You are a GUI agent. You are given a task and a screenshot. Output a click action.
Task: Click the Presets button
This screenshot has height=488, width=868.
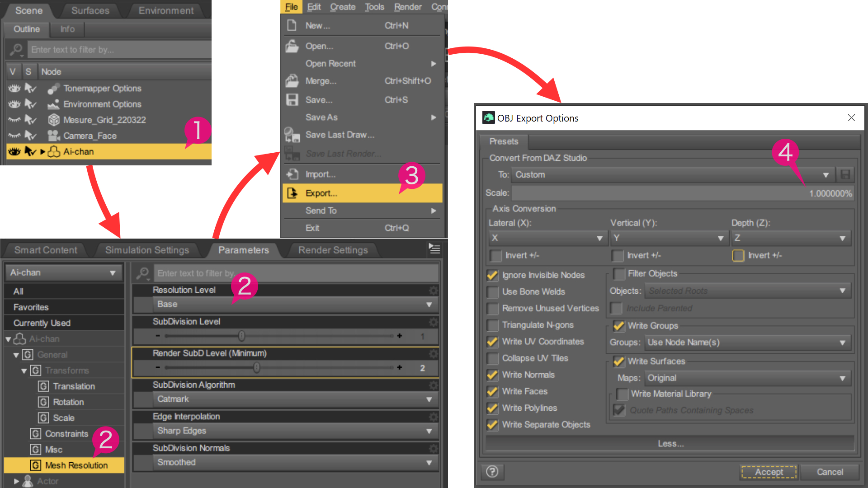click(504, 141)
